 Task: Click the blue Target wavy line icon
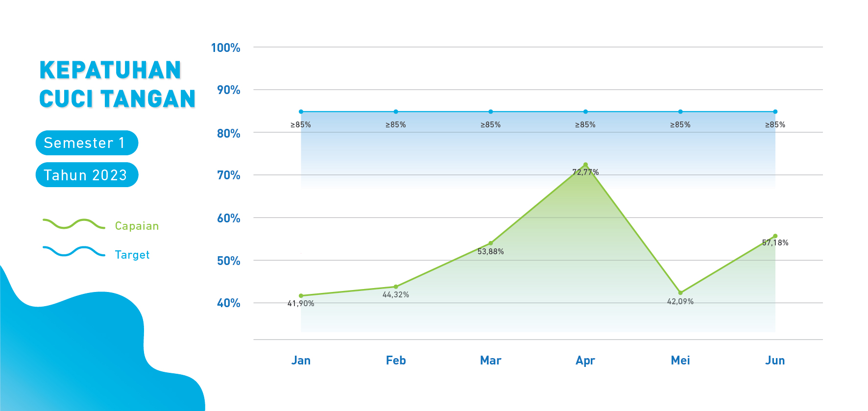(74, 252)
